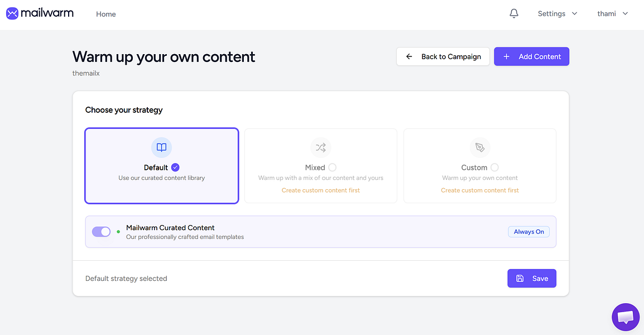Click the Mailwarm Curated Content label

(x=170, y=228)
